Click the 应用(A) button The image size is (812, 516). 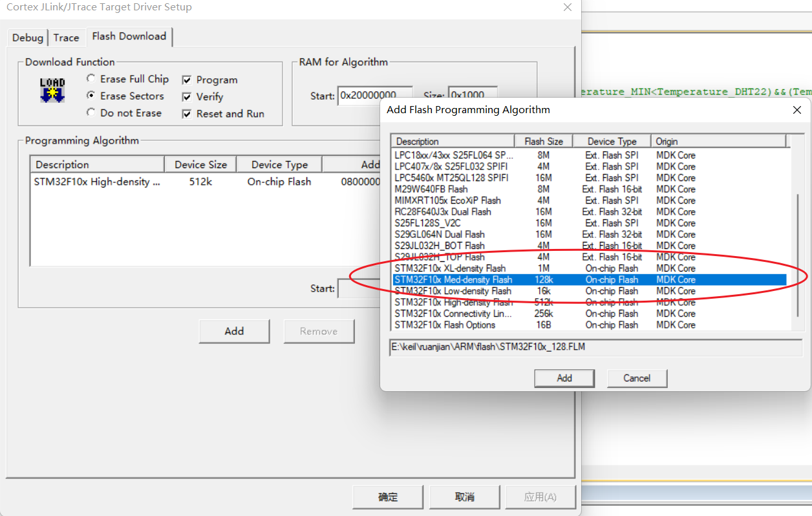coord(540,497)
